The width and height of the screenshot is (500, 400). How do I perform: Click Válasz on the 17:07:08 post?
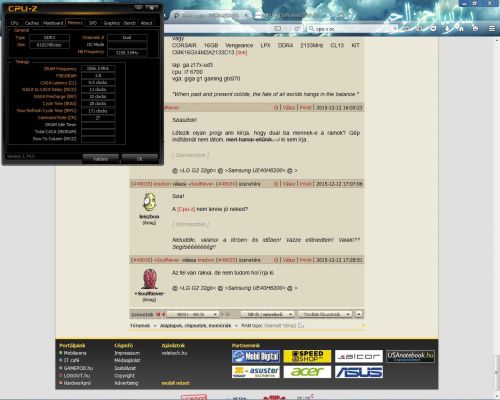[x=289, y=184]
